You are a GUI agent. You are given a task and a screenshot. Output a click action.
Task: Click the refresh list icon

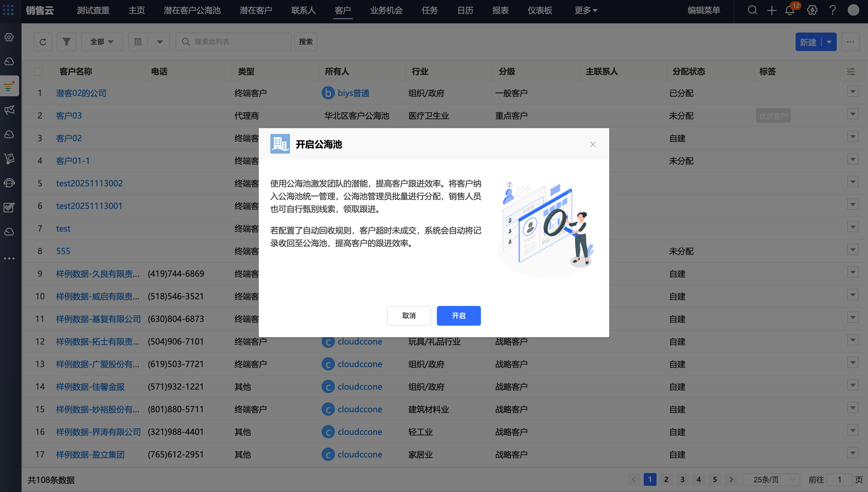pos(43,42)
